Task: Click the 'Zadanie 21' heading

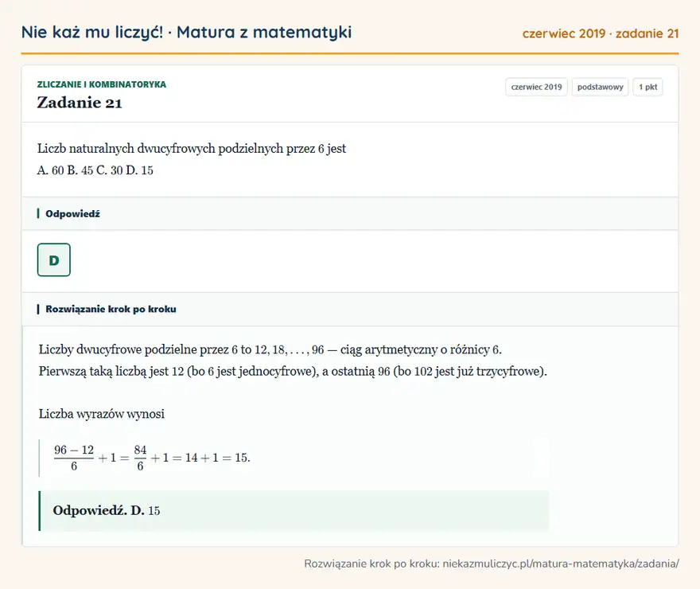Action: click(x=80, y=103)
